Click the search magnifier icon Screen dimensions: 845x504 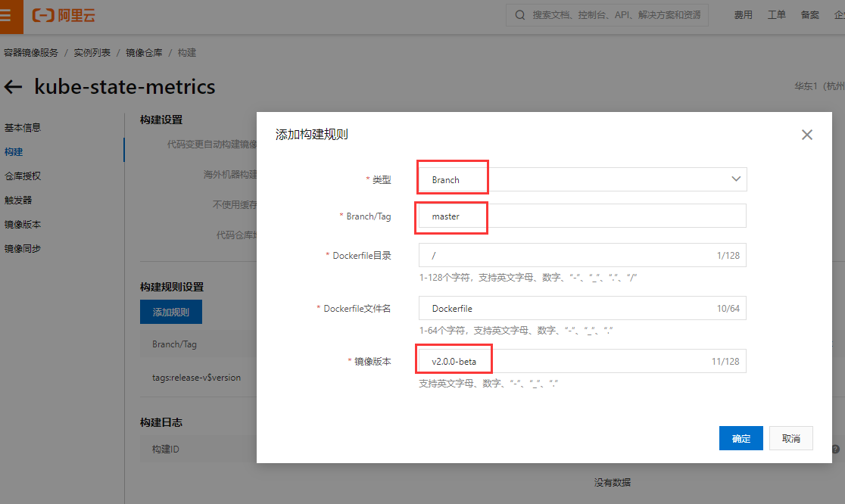[519, 14]
